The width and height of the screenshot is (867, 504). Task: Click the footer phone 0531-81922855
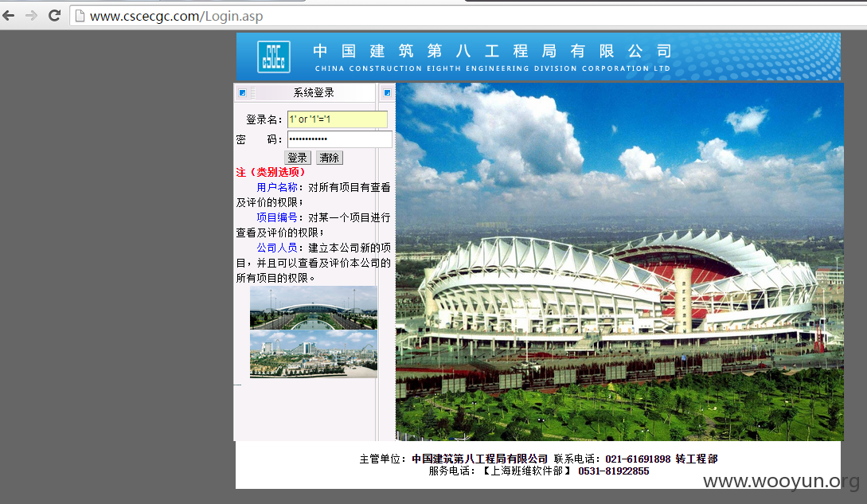click(x=614, y=471)
